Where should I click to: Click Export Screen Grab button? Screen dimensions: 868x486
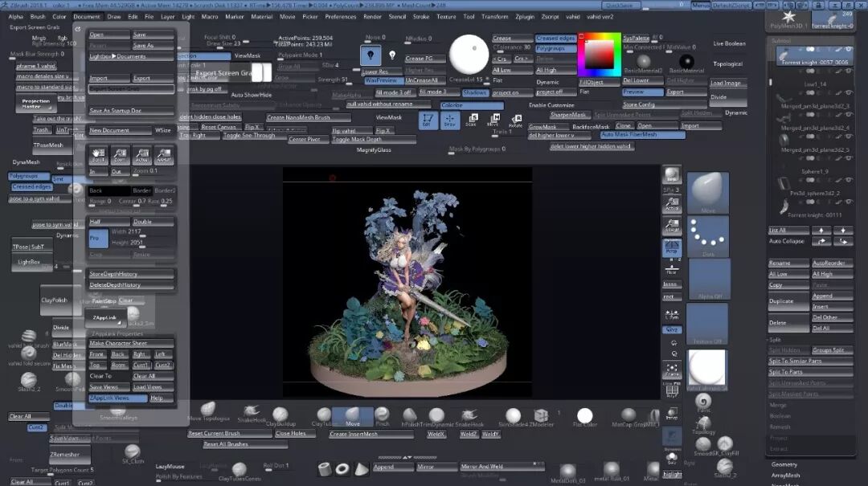tap(131, 89)
